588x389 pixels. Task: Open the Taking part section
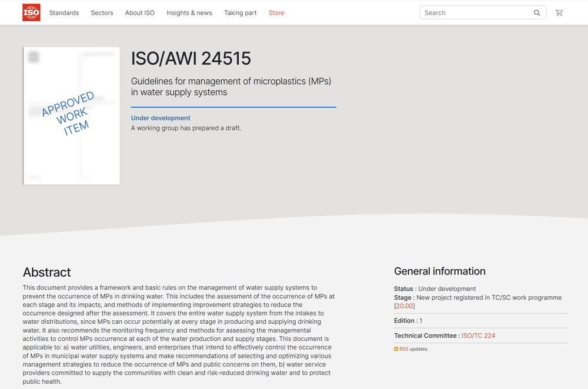coord(240,13)
